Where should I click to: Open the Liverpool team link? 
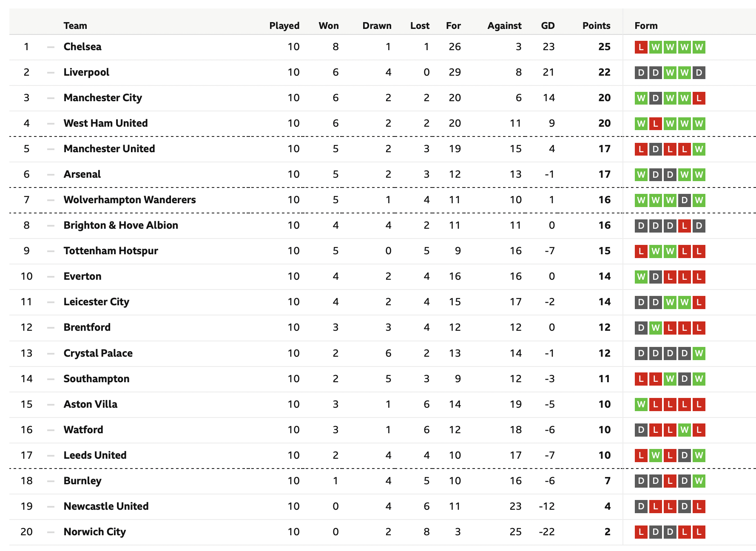86,72
